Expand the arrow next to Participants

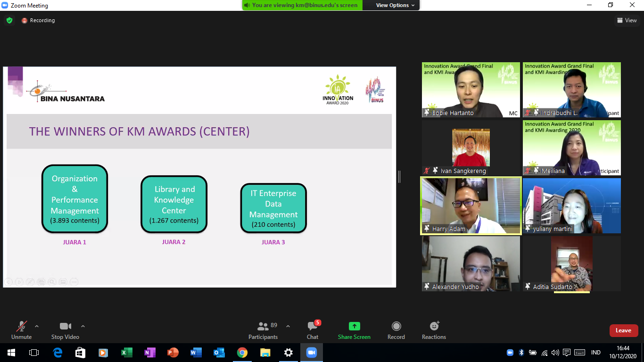[288, 326]
